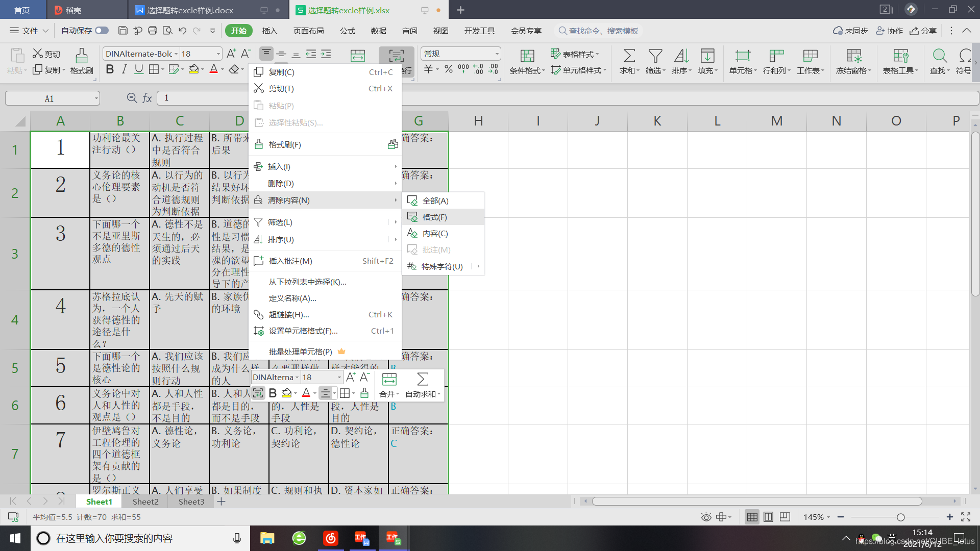Decrease font size in ribbon

click(x=246, y=54)
